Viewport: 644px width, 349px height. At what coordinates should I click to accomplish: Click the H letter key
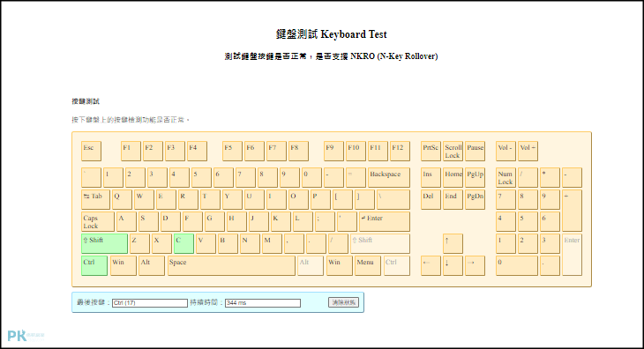(236, 222)
